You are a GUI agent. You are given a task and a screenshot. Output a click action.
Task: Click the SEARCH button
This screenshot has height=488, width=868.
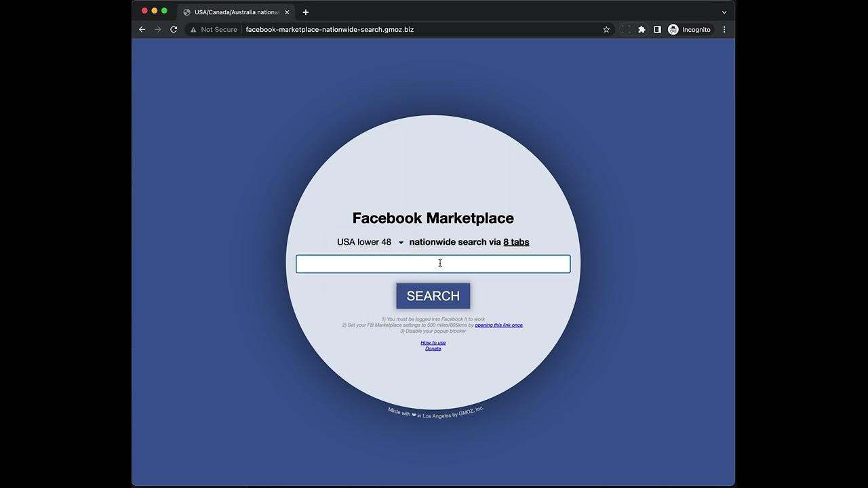433,296
